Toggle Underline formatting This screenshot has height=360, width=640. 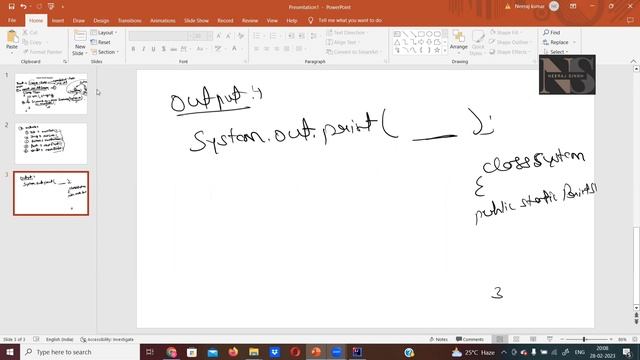153,49
